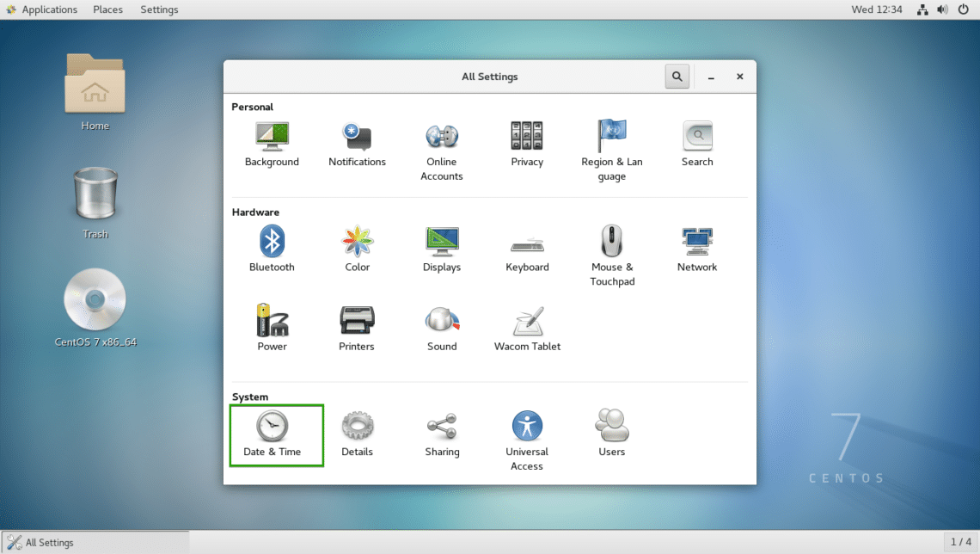This screenshot has height=554, width=980.
Task: Open Notifications settings
Action: pyautogui.click(x=357, y=142)
